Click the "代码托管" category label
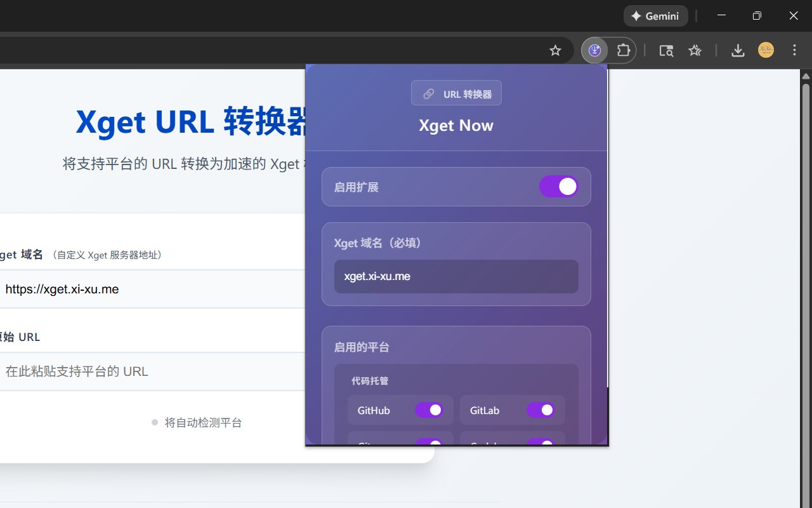This screenshot has width=812, height=508. [370, 381]
